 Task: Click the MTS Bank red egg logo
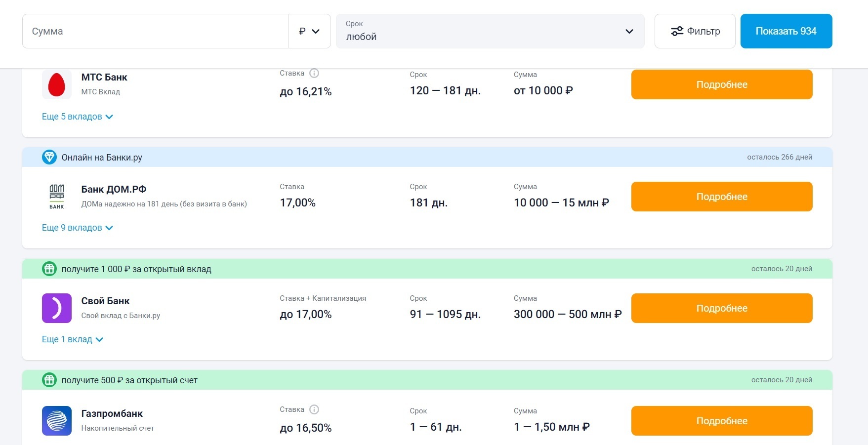coord(56,84)
